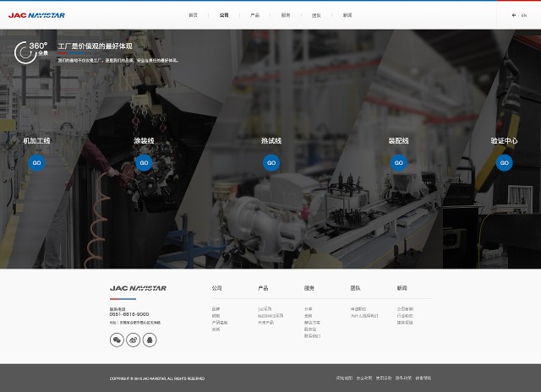
Task: Select the 验证中心 panel title
Action: pos(505,141)
